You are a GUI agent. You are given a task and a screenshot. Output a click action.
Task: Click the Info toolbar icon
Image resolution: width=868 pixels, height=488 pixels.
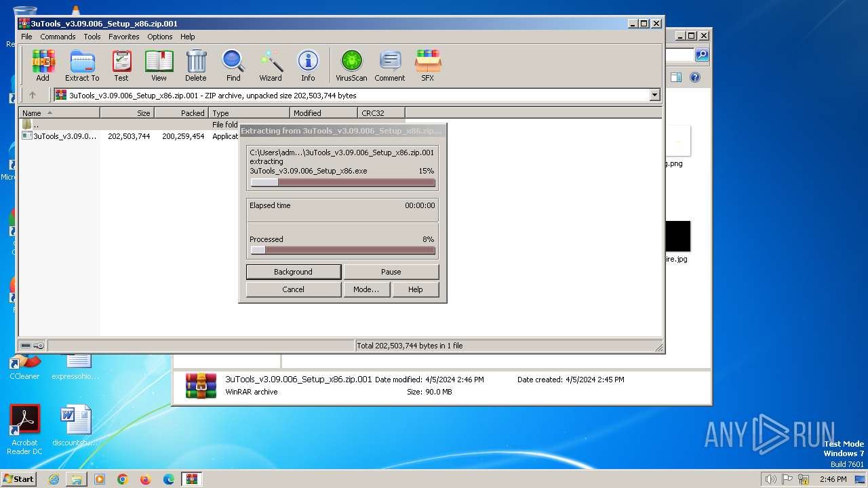click(308, 66)
